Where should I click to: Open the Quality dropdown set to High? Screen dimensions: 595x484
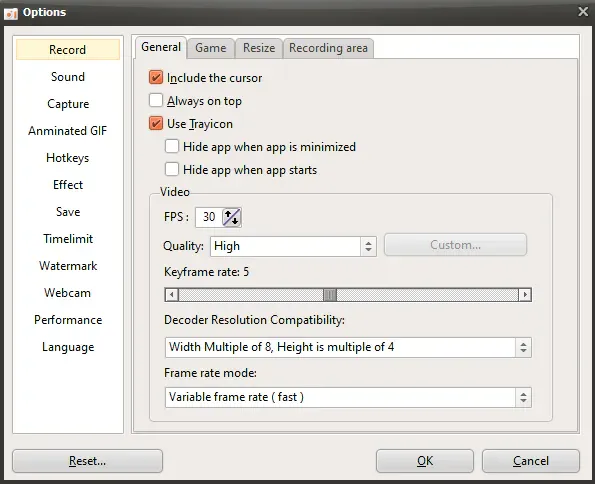[293, 246]
